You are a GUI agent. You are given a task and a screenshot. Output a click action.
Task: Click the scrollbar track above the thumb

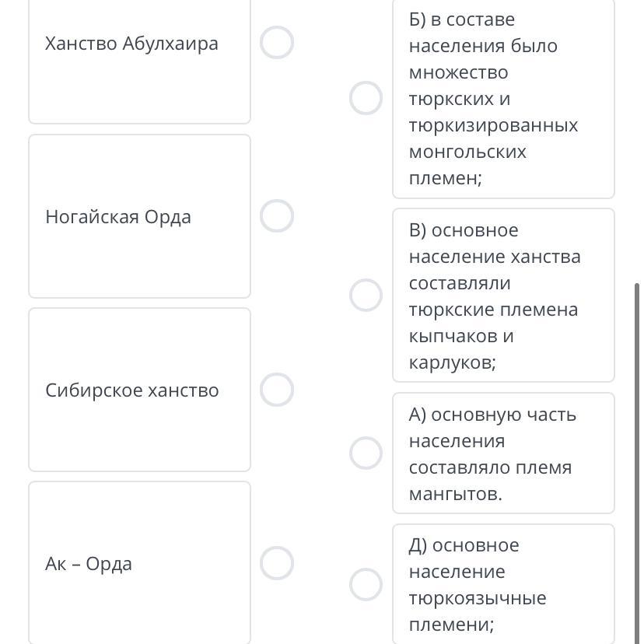[x=637, y=140]
